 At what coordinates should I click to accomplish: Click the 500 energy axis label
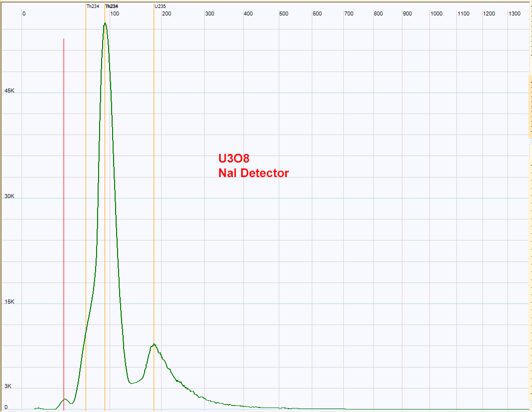click(x=284, y=13)
